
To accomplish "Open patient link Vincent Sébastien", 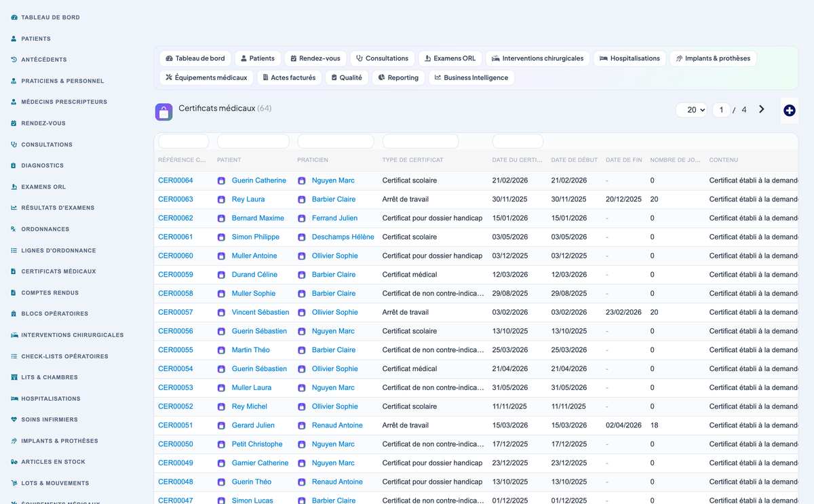I will click(x=260, y=313).
